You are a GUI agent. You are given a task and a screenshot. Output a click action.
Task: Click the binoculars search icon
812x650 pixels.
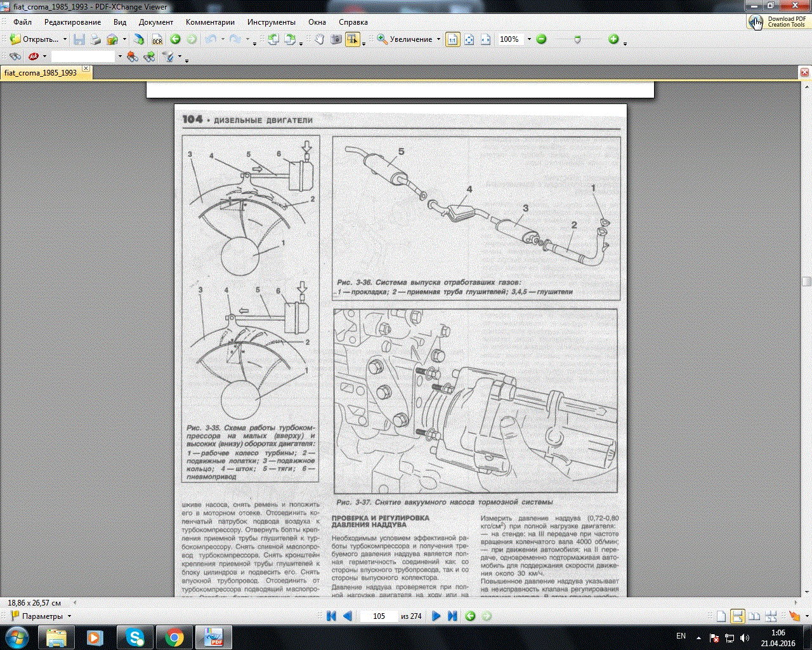coord(15,56)
